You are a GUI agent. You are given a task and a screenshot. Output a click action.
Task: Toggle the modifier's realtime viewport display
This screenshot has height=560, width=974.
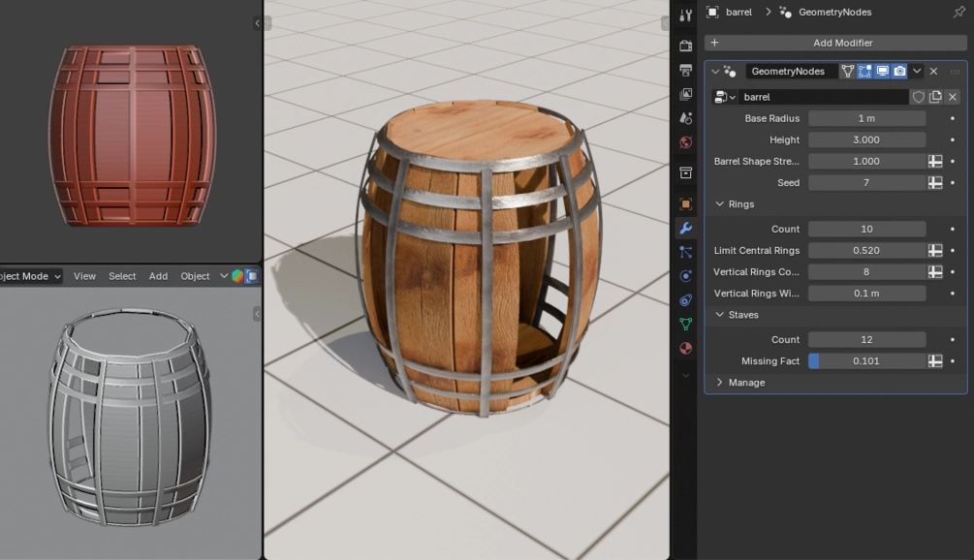coord(882,71)
